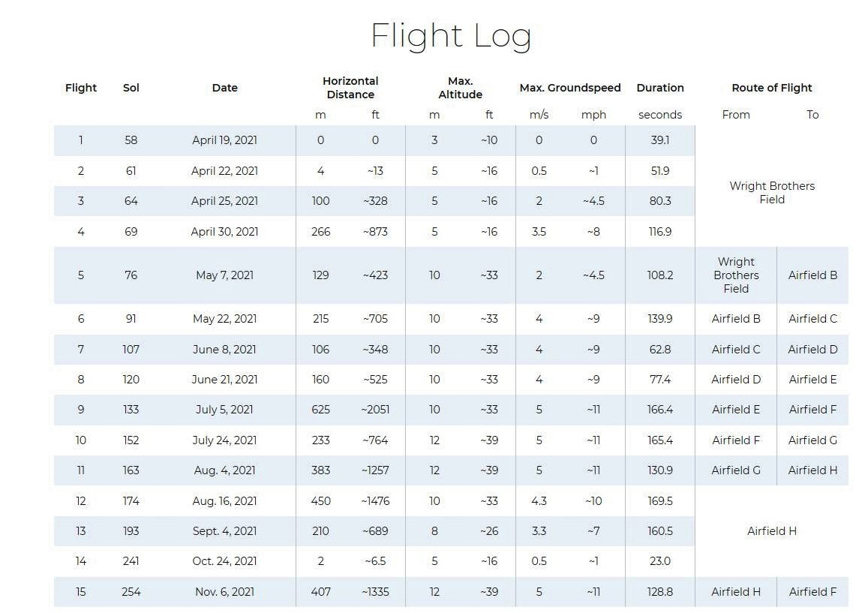Select the 169.5 seconds duration cell

660,501
